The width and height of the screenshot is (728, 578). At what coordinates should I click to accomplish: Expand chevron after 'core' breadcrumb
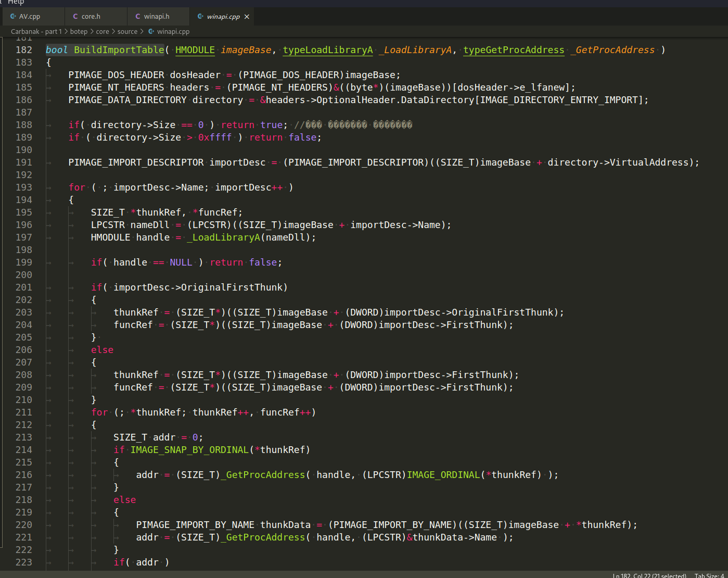[x=113, y=32]
